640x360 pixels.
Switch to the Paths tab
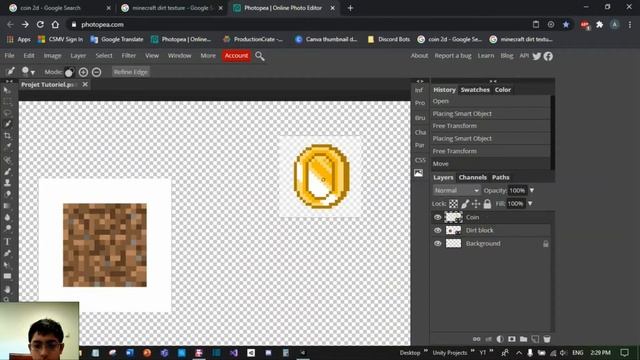click(500, 177)
